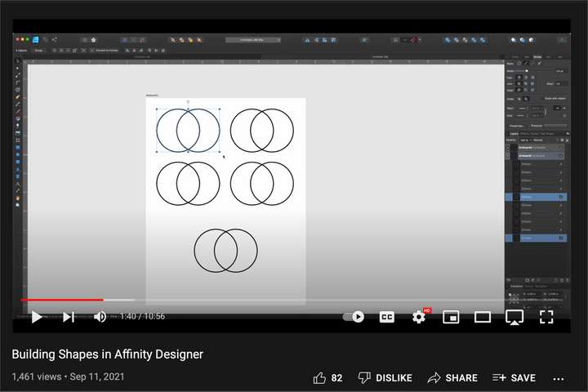
Task: Toggle the YouTube autoplay switch
Action: pos(354,317)
